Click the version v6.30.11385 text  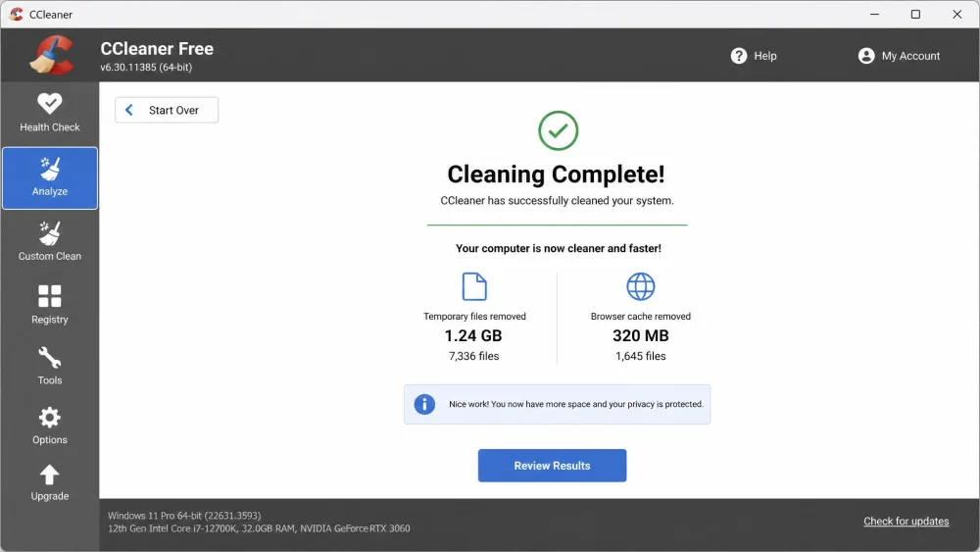pos(146,67)
